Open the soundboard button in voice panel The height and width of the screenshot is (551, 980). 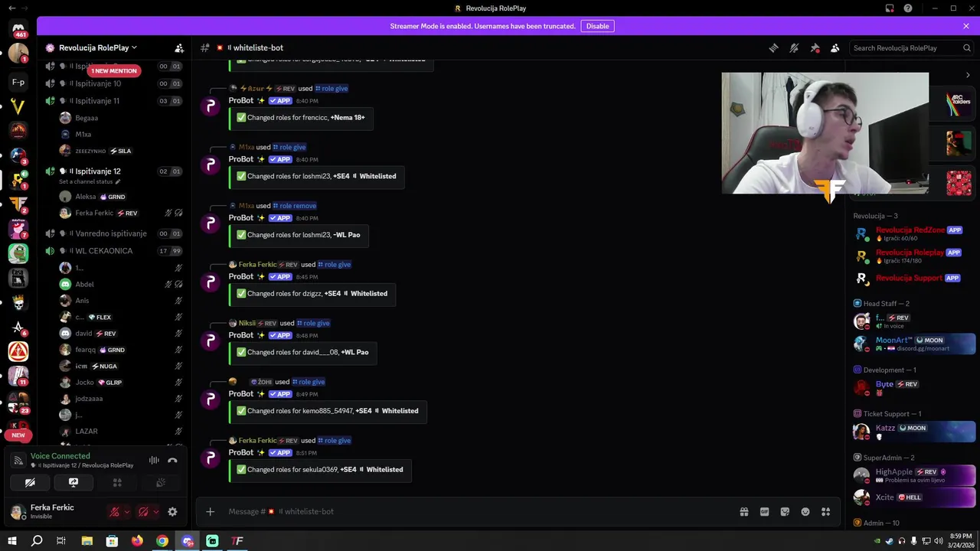pyautogui.click(x=161, y=483)
